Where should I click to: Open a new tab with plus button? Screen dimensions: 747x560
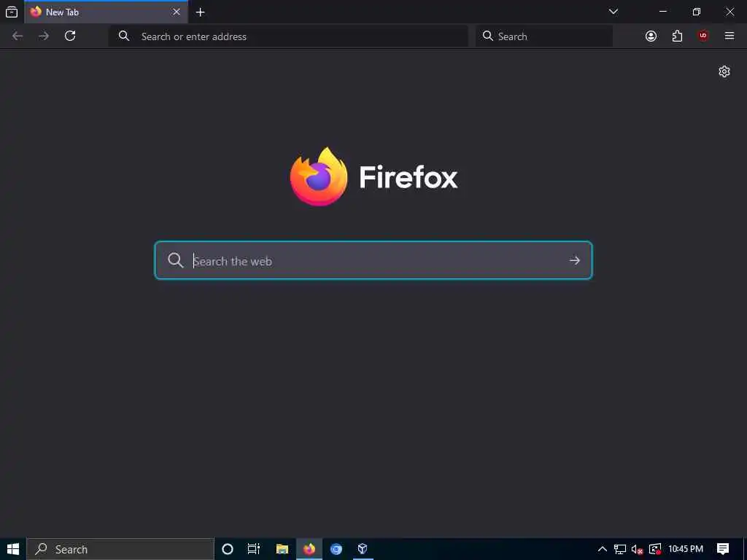(x=201, y=12)
